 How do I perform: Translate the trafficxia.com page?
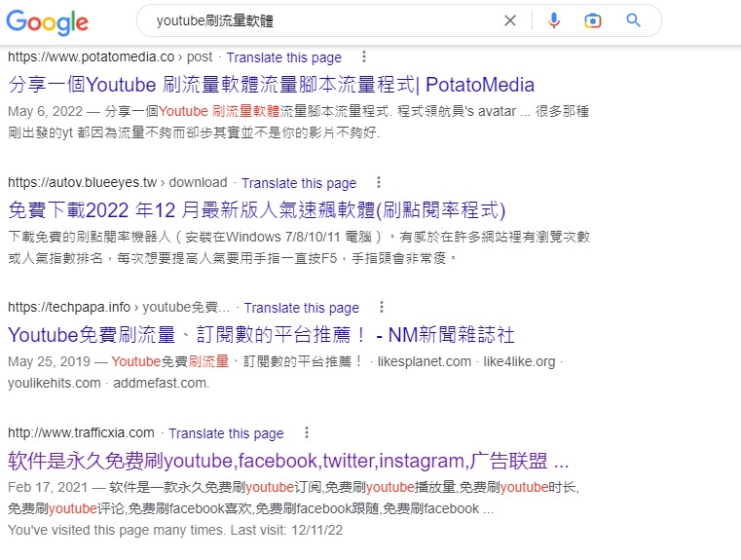point(226,433)
